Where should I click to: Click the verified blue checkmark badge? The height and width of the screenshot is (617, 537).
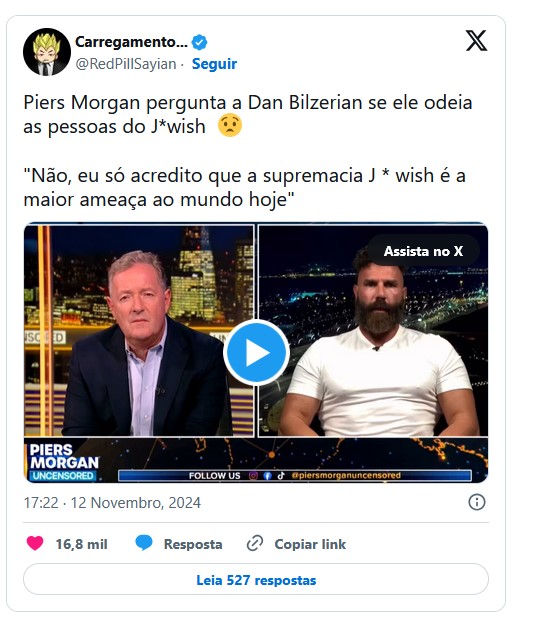coord(199,42)
